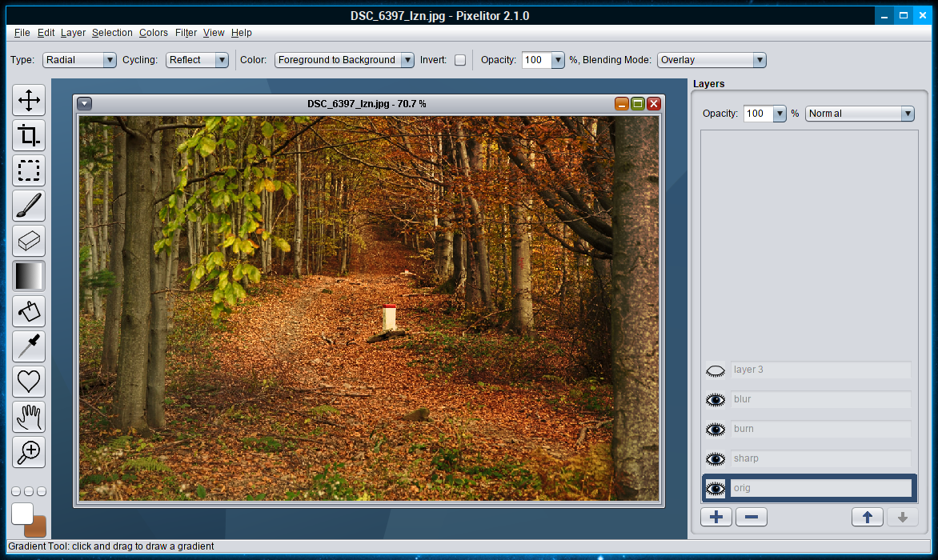Open the layer Opacity dropdown in Layers

pyautogui.click(x=780, y=114)
